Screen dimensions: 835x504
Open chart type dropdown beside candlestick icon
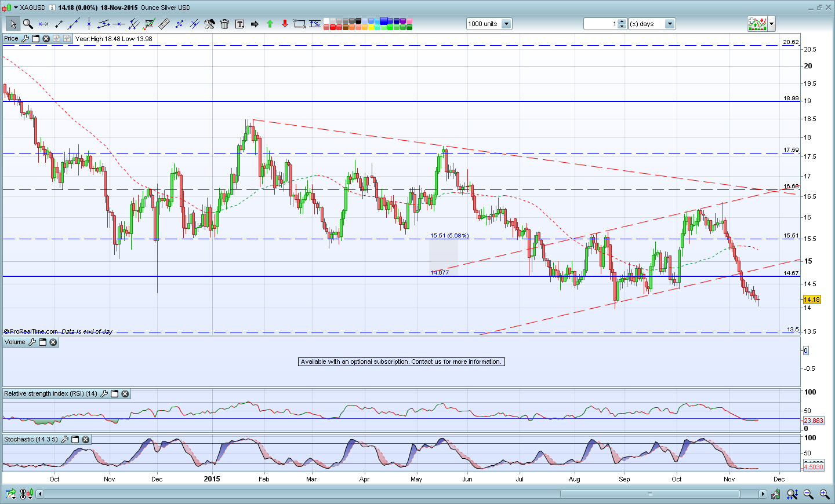click(16, 8)
